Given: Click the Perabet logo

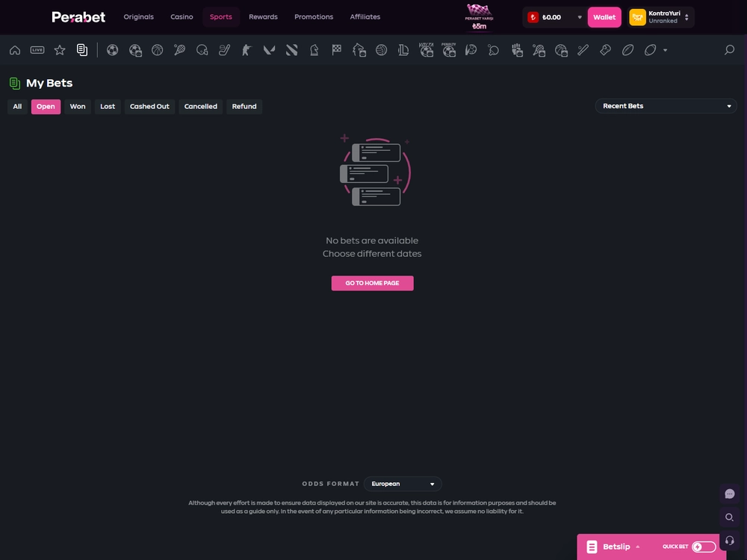Looking at the screenshot, I should (78, 17).
